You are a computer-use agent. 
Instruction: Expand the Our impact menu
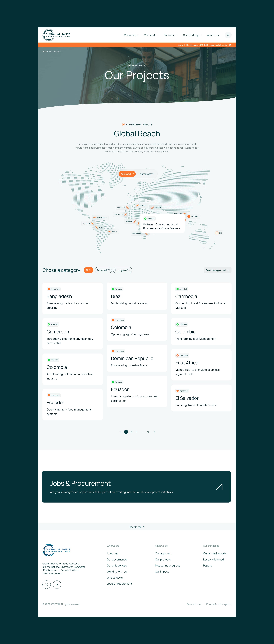tap(171, 35)
